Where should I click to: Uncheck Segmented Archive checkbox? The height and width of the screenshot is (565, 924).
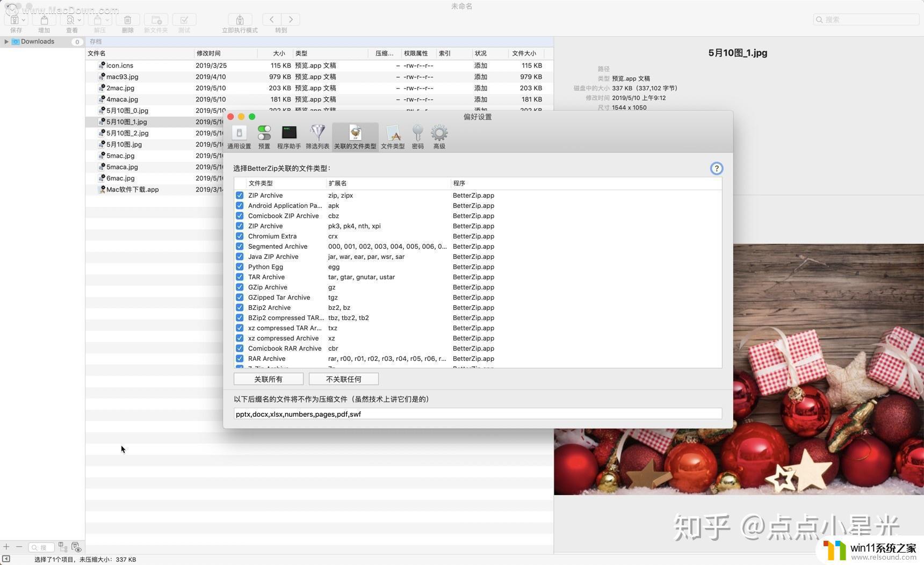pos(240,247)
